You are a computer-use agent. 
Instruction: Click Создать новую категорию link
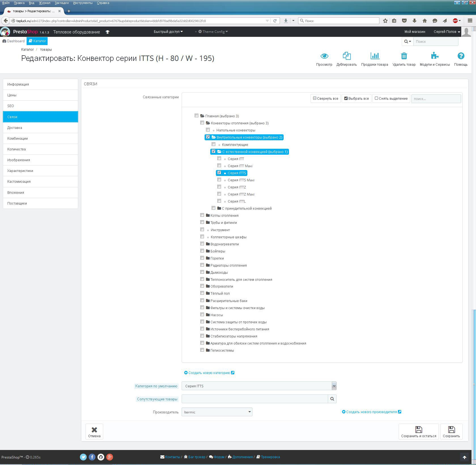coord(209,373)
